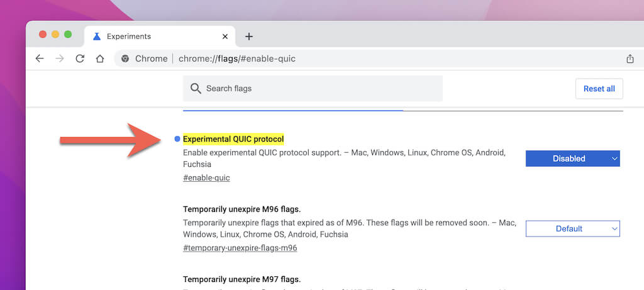Reload the current page
This screenshot has height=290, width=644.
pyautogui.click(x=80, y=59)
